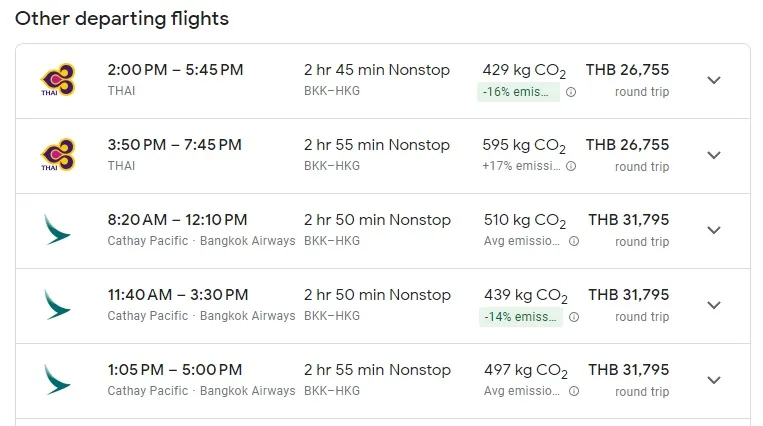Expand details of the 11:40 AM Cathay flight
This screenshot has height=426, width=763.
coord(714,305)
